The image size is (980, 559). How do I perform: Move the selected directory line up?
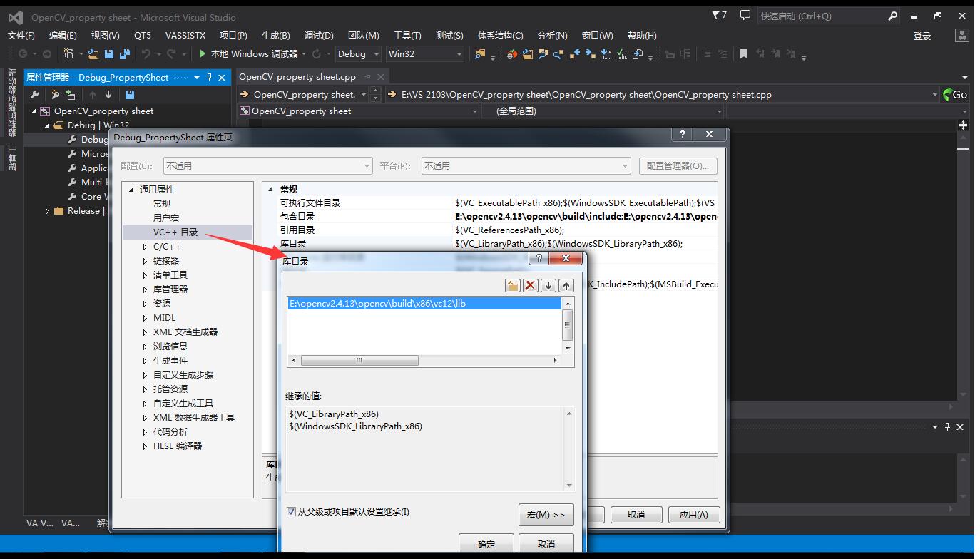(x=566, y=285)
